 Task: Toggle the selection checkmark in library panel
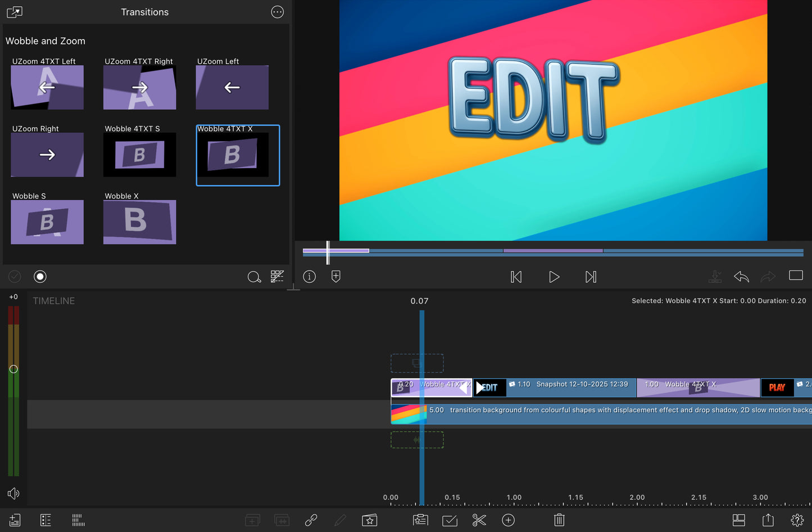tap(14, 276)
